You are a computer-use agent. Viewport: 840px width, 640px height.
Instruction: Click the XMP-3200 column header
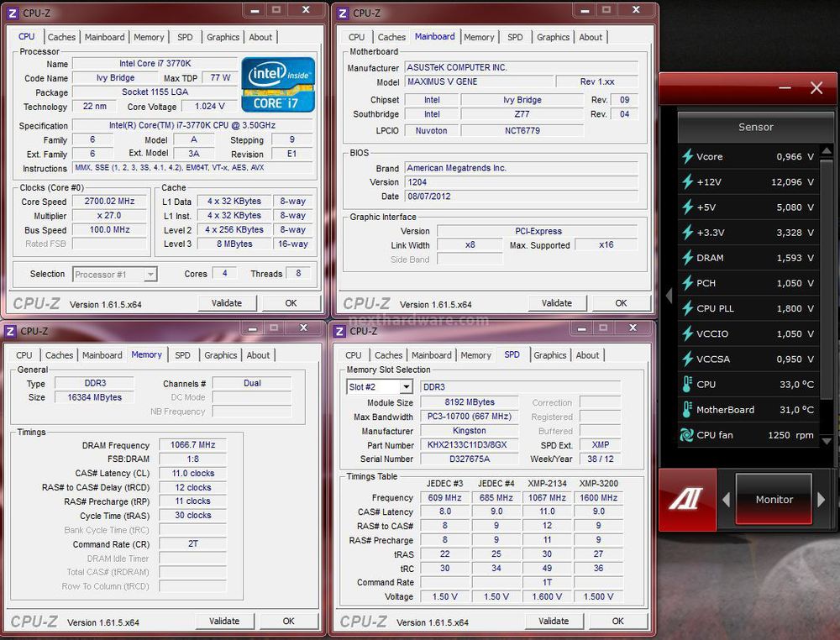pos(598,484)
